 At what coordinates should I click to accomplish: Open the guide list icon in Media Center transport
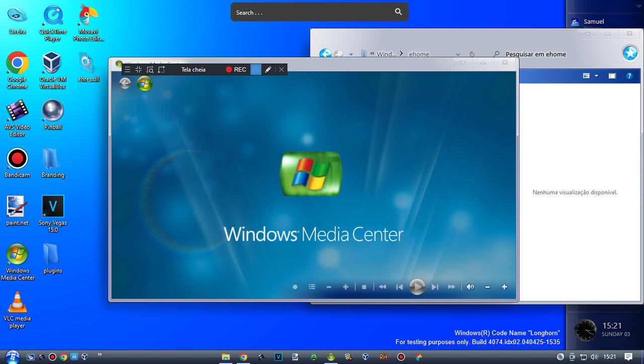(312, 287)
